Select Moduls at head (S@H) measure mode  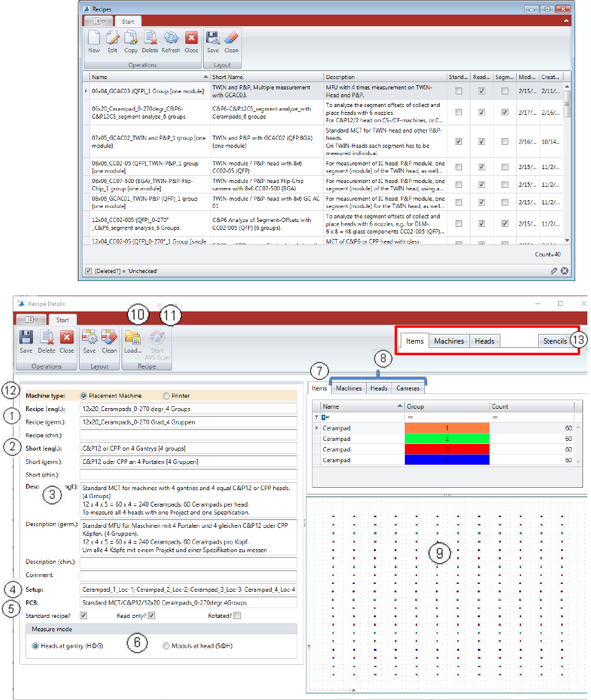[166, 646]
